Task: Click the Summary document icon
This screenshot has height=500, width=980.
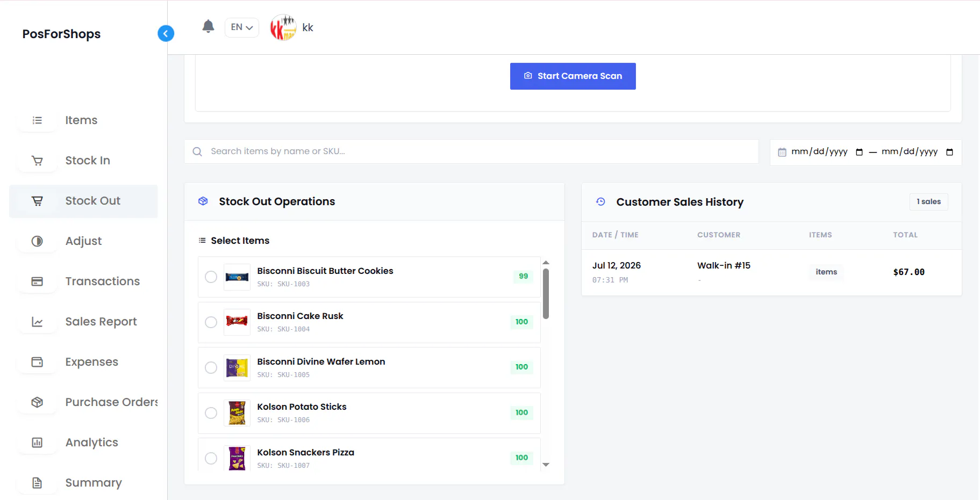Action: pos(37,483)
